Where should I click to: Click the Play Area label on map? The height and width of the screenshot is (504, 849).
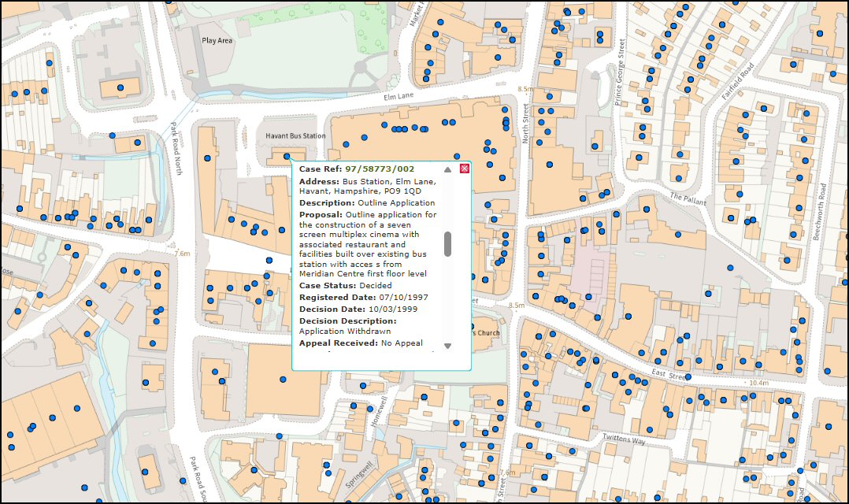[217, 40]
